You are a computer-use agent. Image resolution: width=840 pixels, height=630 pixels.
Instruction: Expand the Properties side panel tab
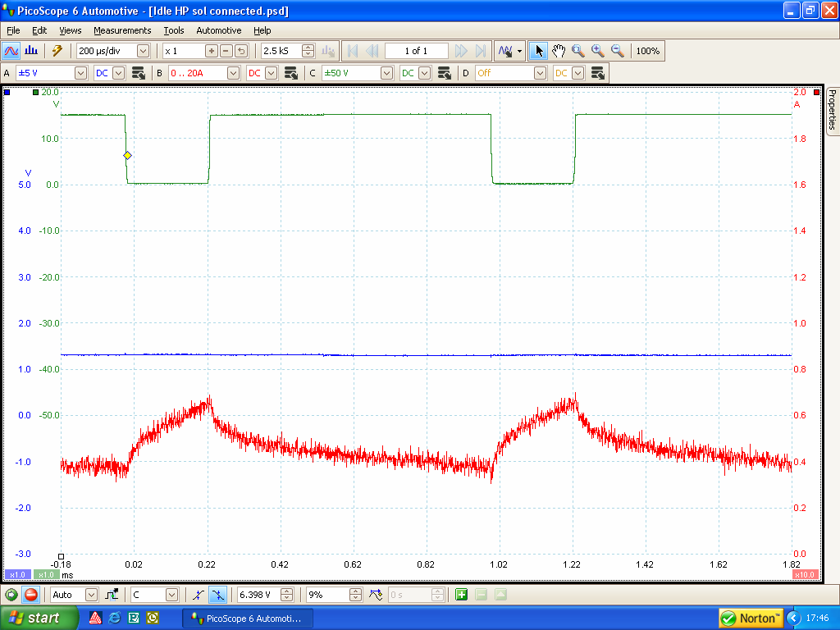click(x=832, y=111)
